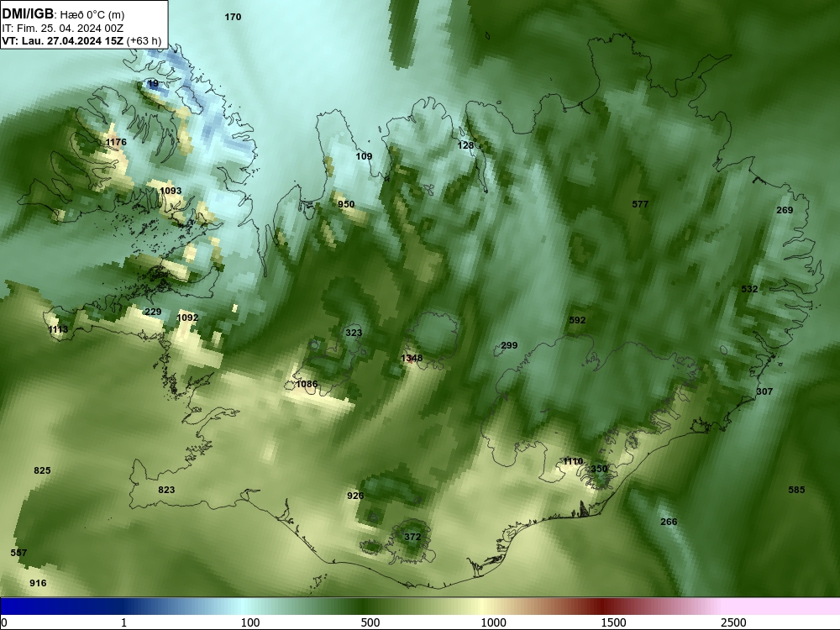Select the 916 value bottom-left
Viewport: 840px width, 630px height.
coord(38,583)
